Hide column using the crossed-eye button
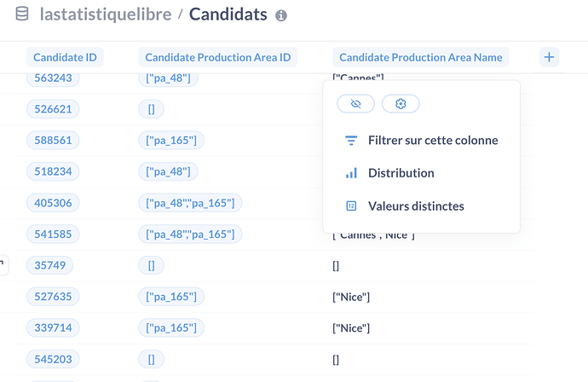 355,103
